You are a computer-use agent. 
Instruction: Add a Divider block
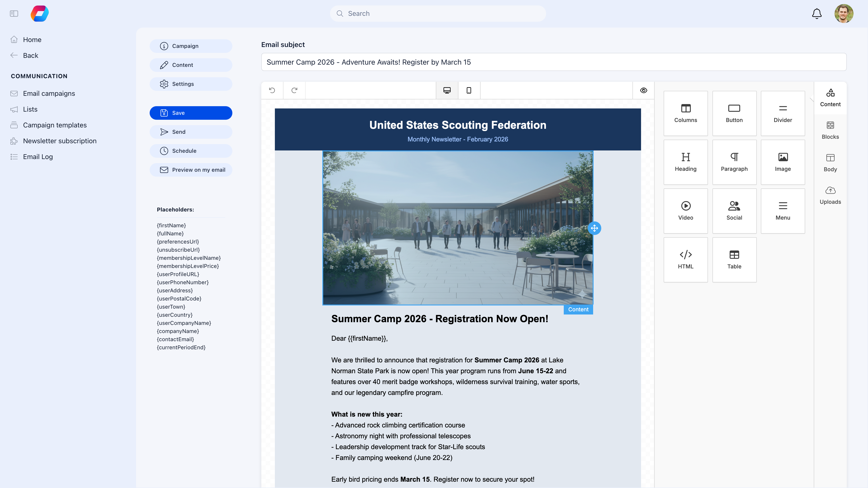[783, 113]
